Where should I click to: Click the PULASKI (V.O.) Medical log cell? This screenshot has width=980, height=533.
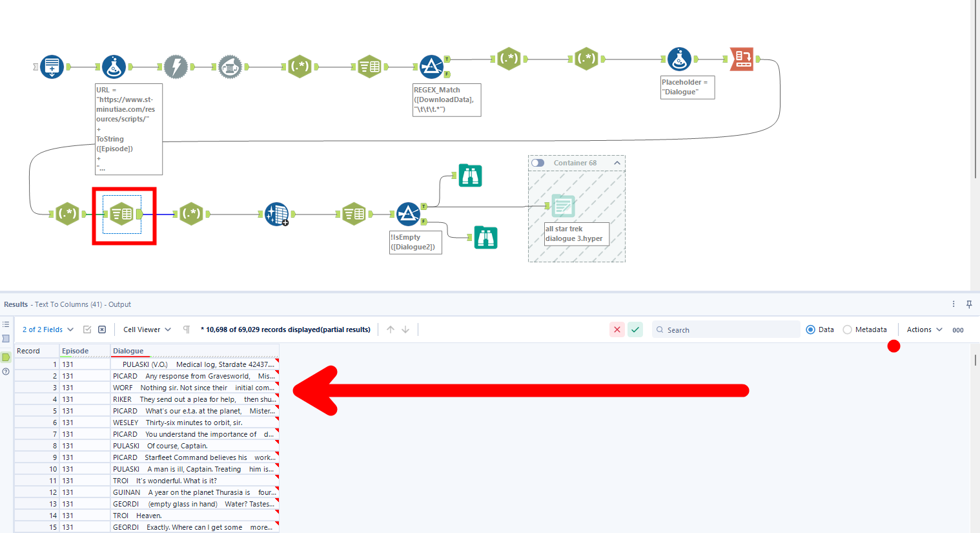pos(194,364)
